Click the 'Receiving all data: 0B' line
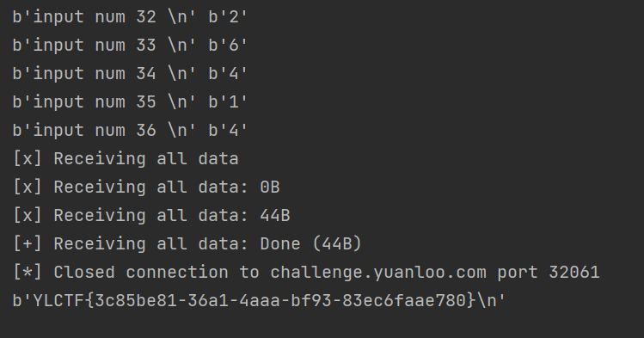Image resolution: width=644 pixels, height=338 pixels. tap(146, 187)
